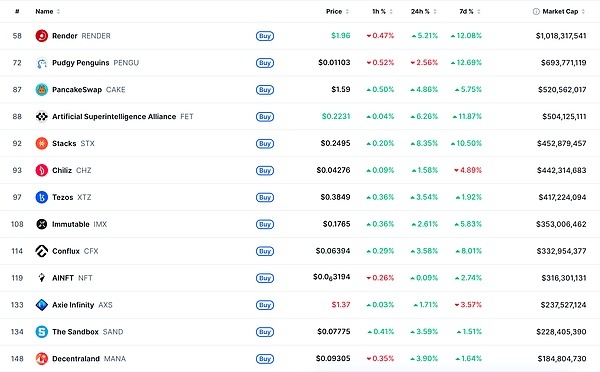
Task: Sort by Market Cap column
Action: click(x=564, y=11)
